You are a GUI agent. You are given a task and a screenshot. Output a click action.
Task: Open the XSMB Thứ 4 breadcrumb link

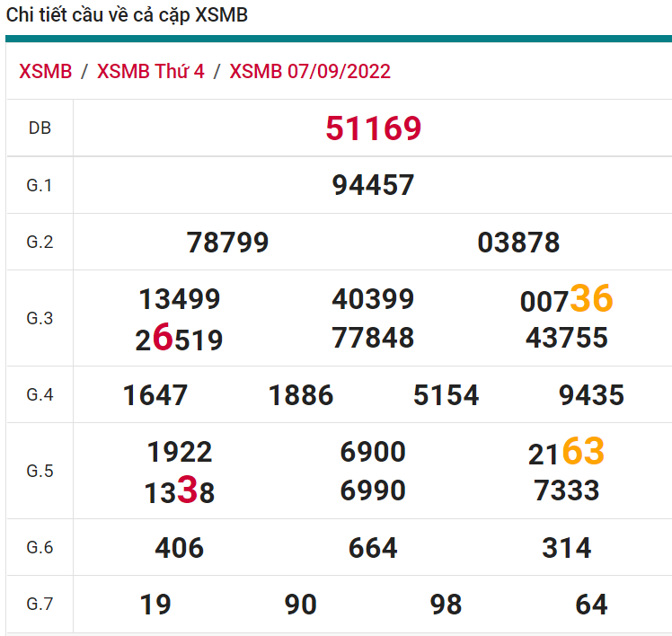click(150, 72)
